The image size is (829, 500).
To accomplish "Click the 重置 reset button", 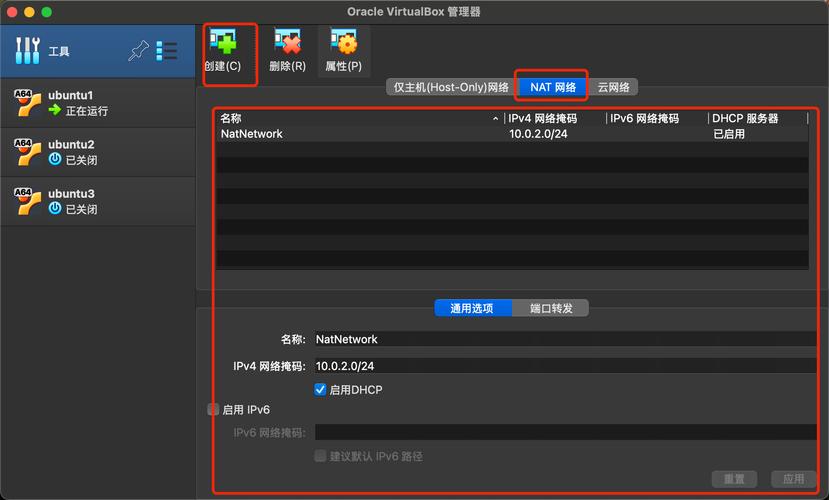I will tap(734, 479).
